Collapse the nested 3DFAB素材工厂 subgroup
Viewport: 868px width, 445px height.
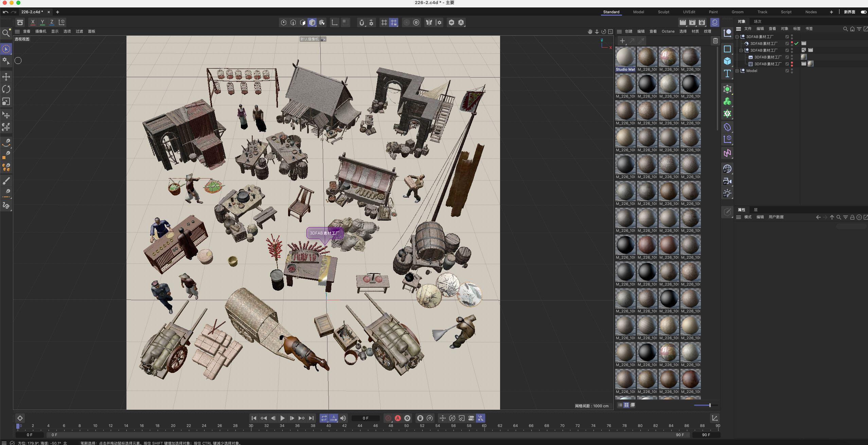741,50
